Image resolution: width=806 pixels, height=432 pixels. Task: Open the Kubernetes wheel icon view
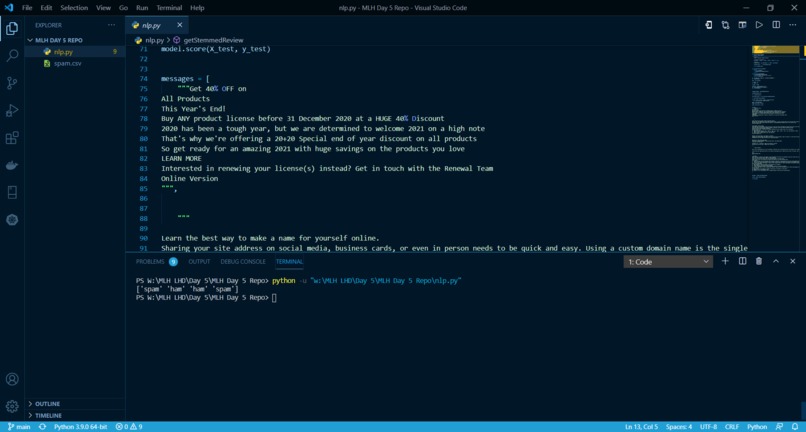click(x=12, y=220)
